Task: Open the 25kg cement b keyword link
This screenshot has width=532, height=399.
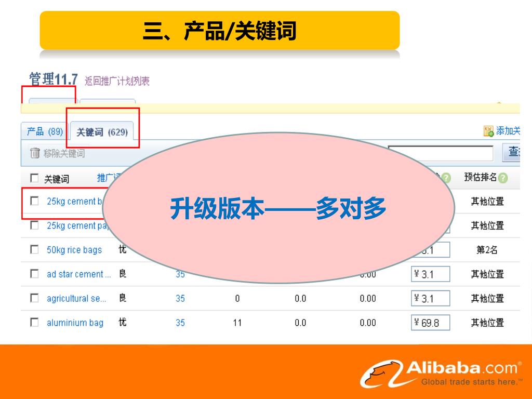Action: coord(75,201)
